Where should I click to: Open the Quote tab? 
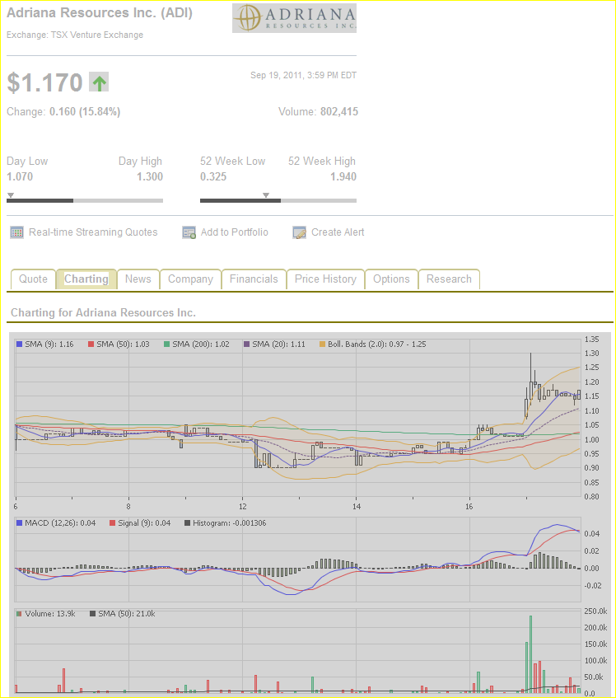tap(33, 279)
